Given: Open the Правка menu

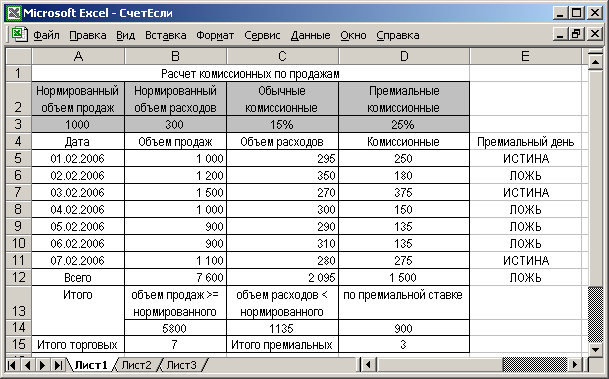Looking at the screenshot, I should click(x=88, y=35).
